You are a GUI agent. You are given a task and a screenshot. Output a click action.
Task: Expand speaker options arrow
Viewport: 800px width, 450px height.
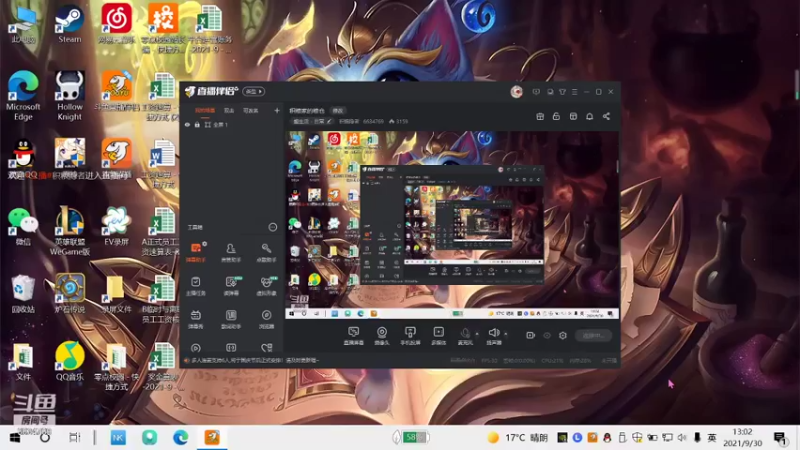(506, 334)
